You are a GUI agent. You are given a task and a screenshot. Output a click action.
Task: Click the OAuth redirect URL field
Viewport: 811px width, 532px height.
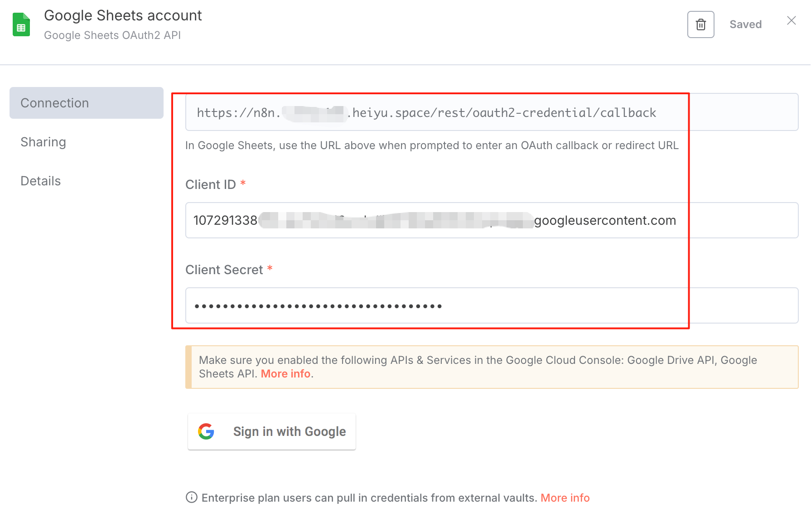(x=492, y=112)
